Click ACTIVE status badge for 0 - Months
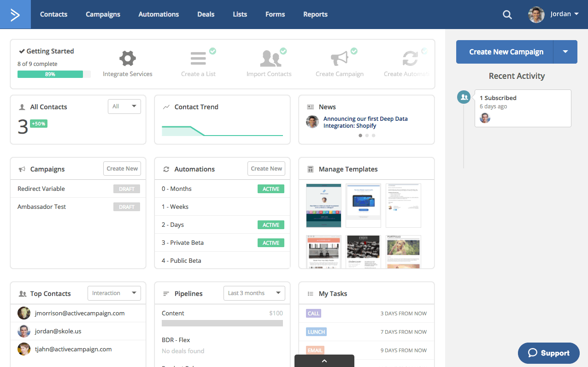Image resolution: width=588 pixels, height=367 pixels. click(x=271, y=189)
